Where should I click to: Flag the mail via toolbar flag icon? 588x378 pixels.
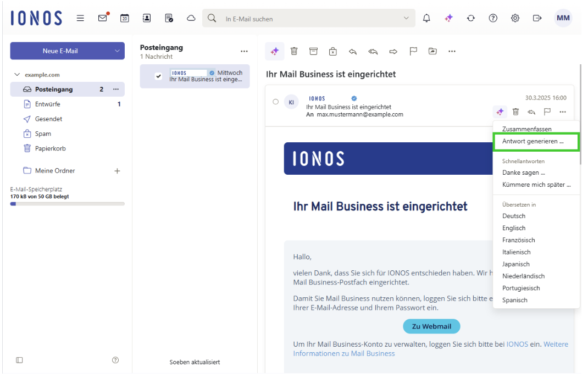coord(413,52)
